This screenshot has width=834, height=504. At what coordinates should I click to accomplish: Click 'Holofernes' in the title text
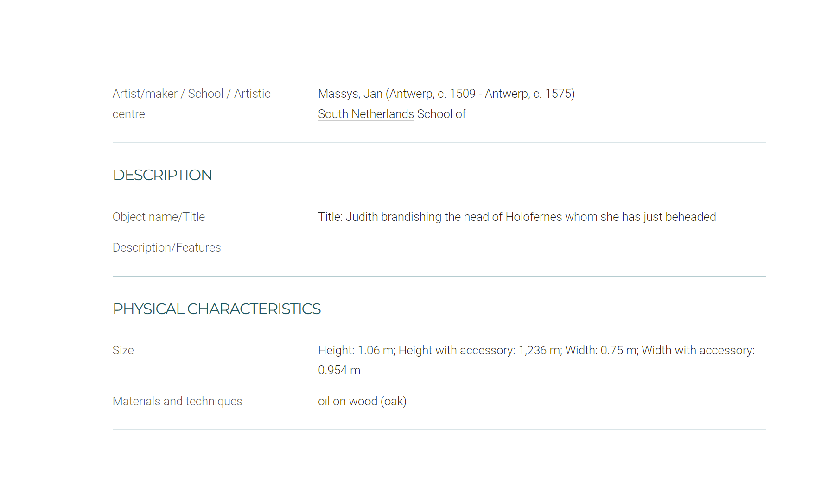(x=534, y=217)
